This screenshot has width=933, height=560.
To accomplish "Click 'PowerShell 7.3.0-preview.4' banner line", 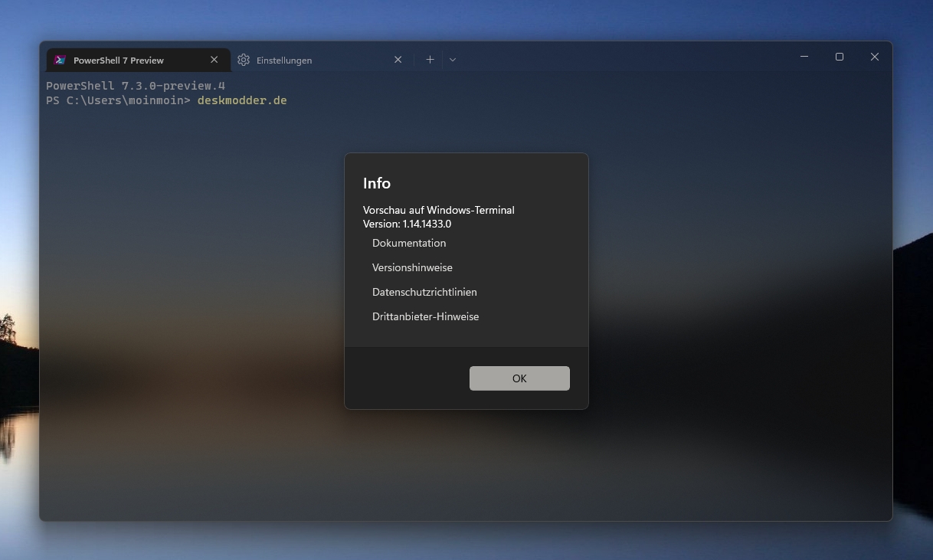I will pos(136,86).
